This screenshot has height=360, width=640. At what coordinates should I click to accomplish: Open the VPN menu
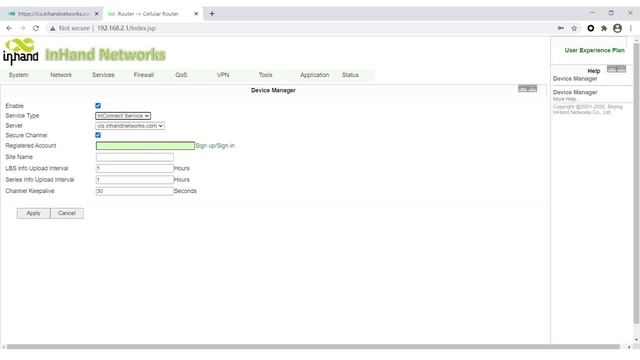[x=223, y=75]
